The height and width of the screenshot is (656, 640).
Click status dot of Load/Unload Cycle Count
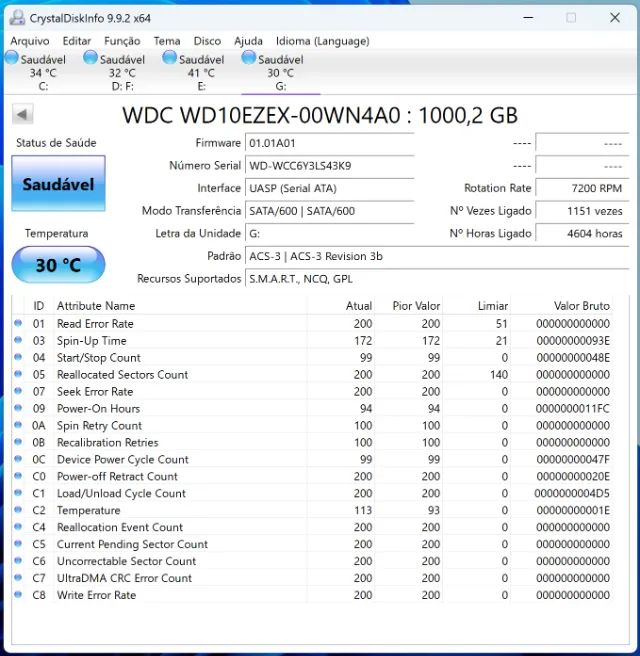pyautogui.click(x=18, y=492)
